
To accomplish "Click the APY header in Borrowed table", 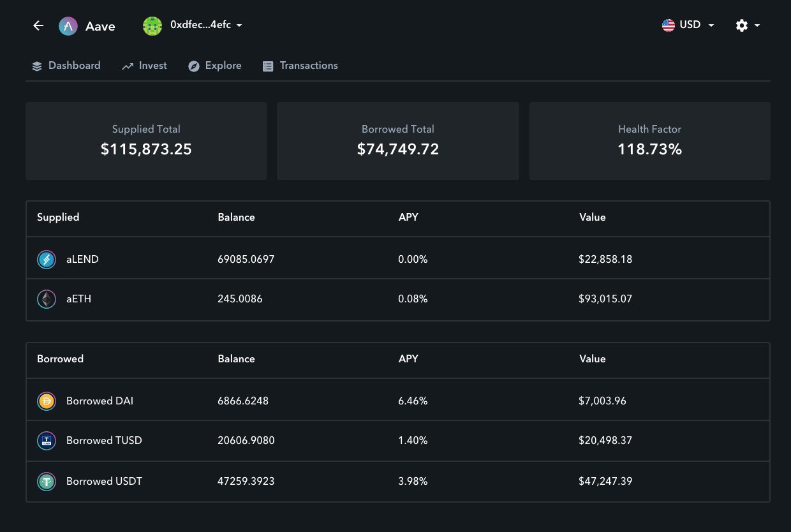I will click(408, 358).
